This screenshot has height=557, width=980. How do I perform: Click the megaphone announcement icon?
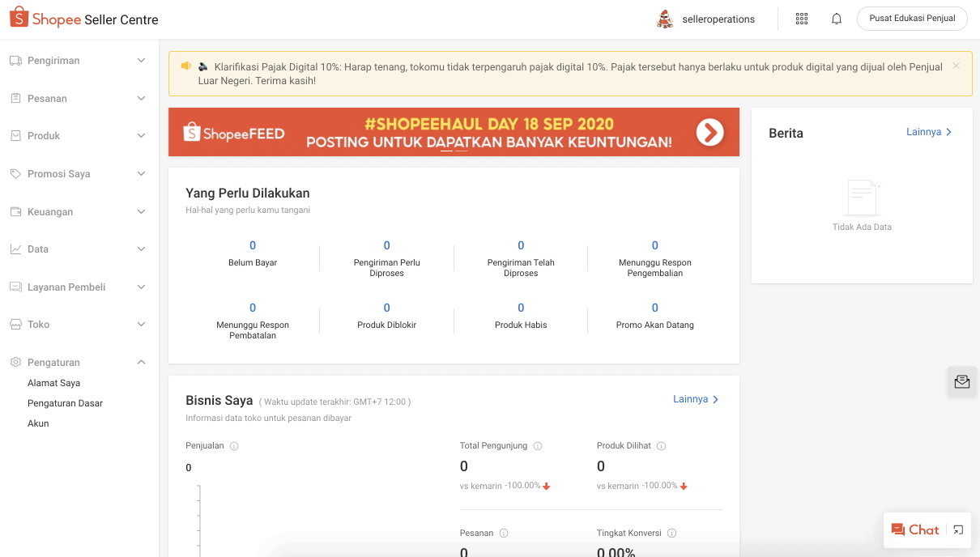[186, 66]
